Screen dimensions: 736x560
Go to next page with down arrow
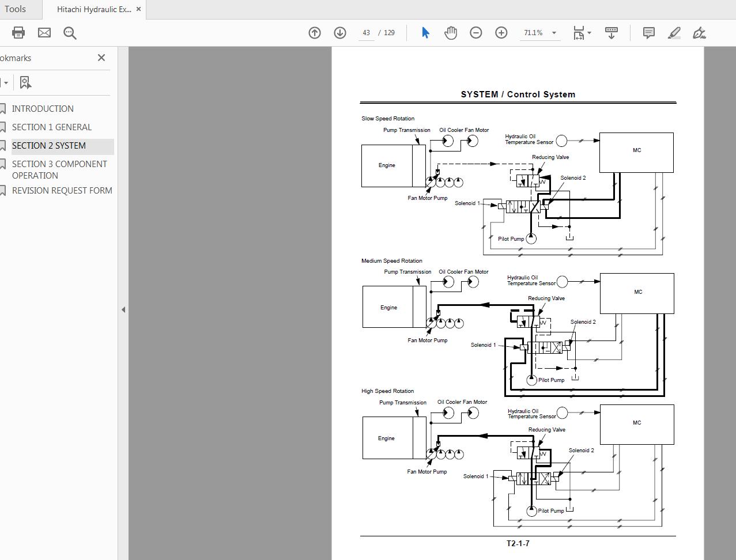coord(340,33)
